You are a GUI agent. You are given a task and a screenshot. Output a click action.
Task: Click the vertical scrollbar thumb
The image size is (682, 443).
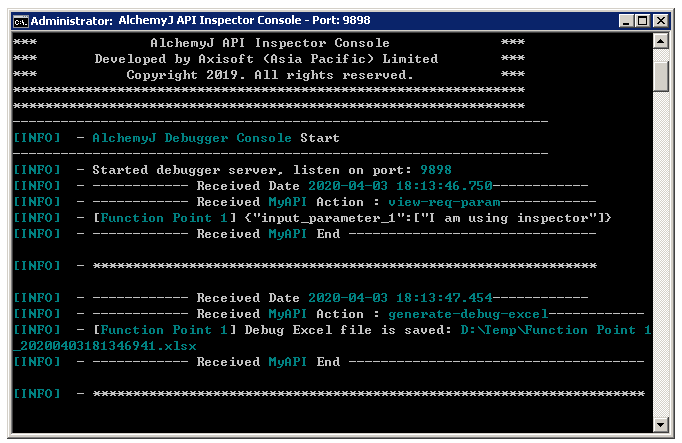660,76
